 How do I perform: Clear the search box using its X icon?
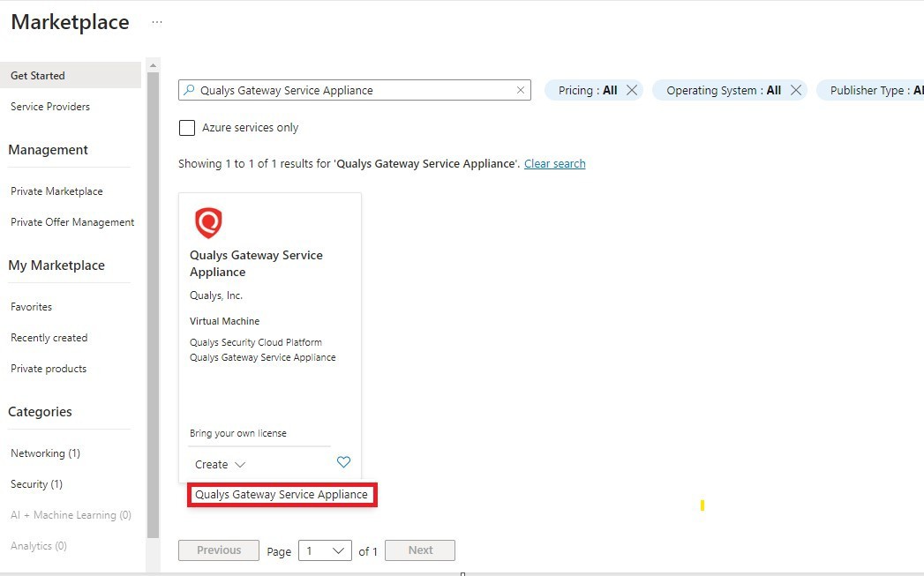pos(521,90)
